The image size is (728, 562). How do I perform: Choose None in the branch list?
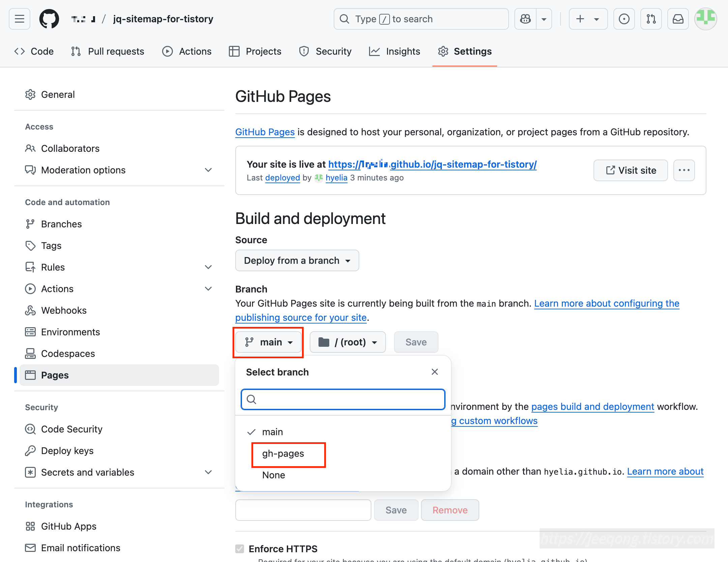274,475
